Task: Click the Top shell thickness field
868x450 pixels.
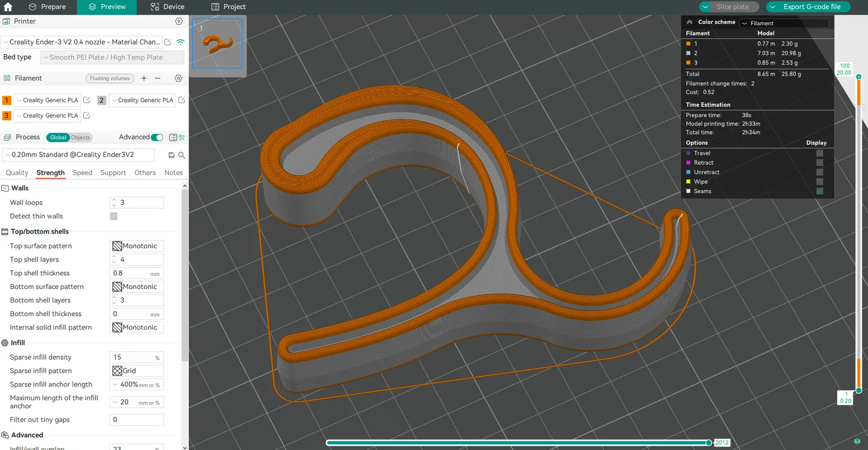Action: 137,273
